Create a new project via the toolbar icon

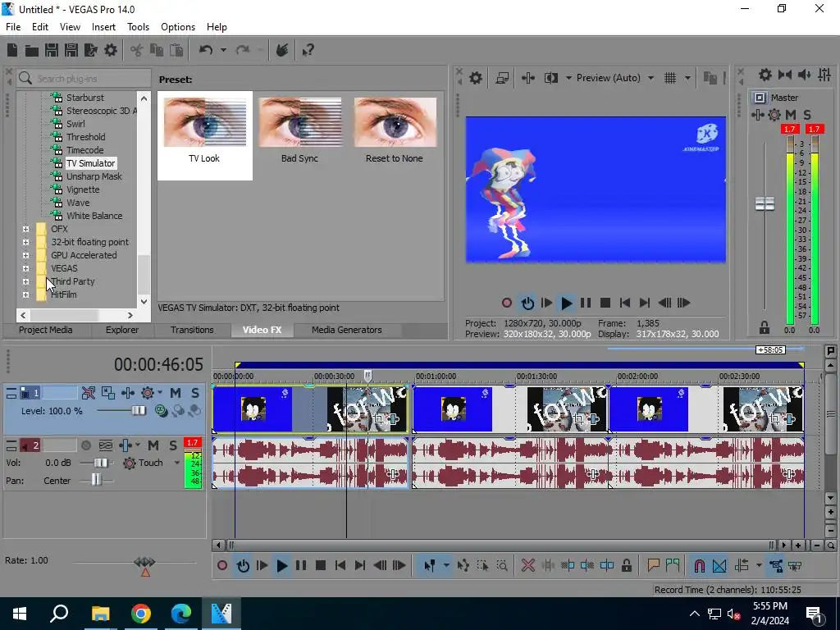pos(12,50)
